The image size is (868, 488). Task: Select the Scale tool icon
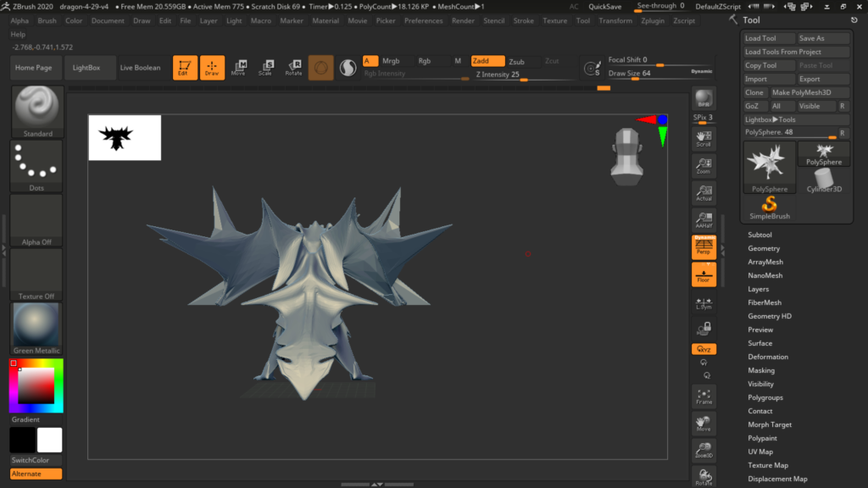[x=265, y=68]
